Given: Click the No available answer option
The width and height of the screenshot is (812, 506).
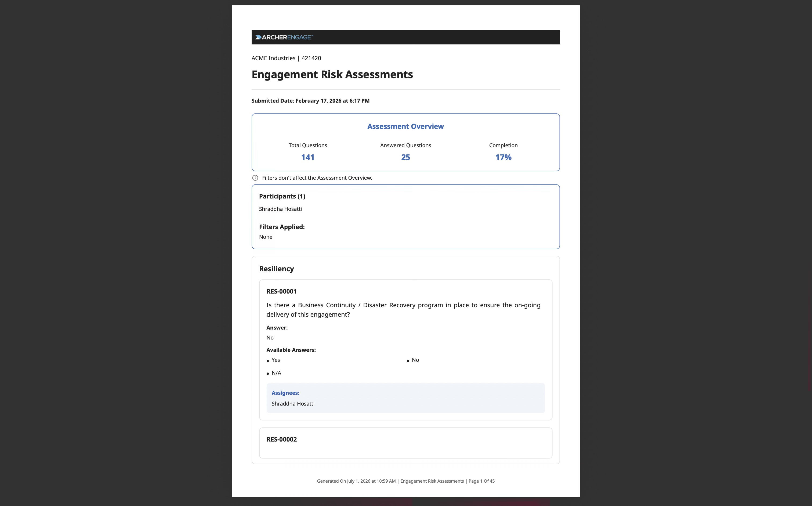Looking at the screenshot, I should (415, 360).
